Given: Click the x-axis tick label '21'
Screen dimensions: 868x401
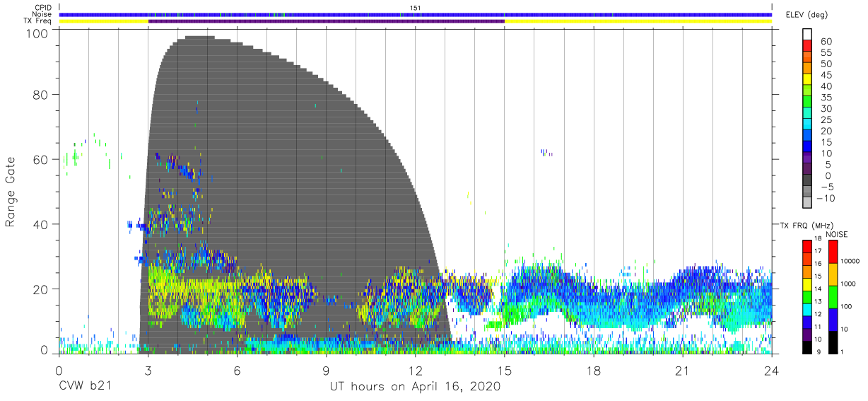Looking at the screenshot, I should coord(682,370).
